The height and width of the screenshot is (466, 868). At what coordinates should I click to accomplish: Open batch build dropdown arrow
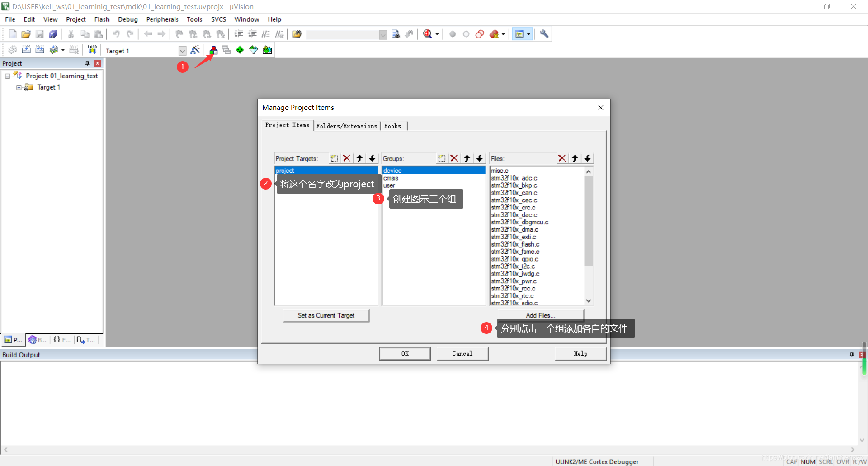pyautogui.click(x=63, y=50)
